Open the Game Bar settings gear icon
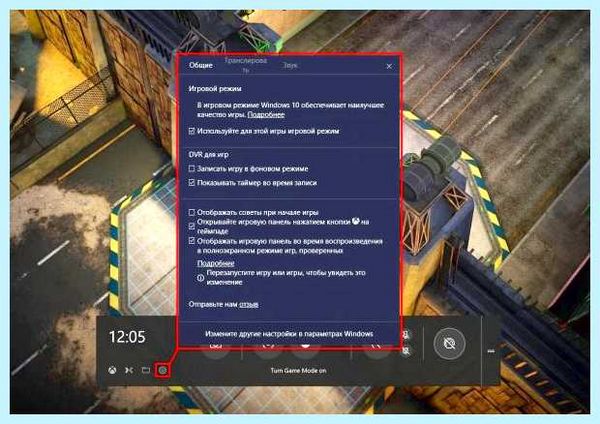 (x=163, y=370)
